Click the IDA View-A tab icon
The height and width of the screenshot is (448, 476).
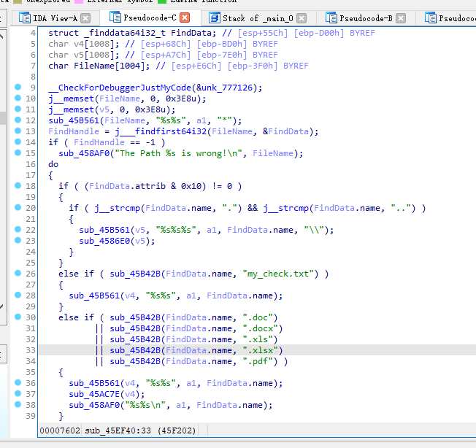(25, 18)
